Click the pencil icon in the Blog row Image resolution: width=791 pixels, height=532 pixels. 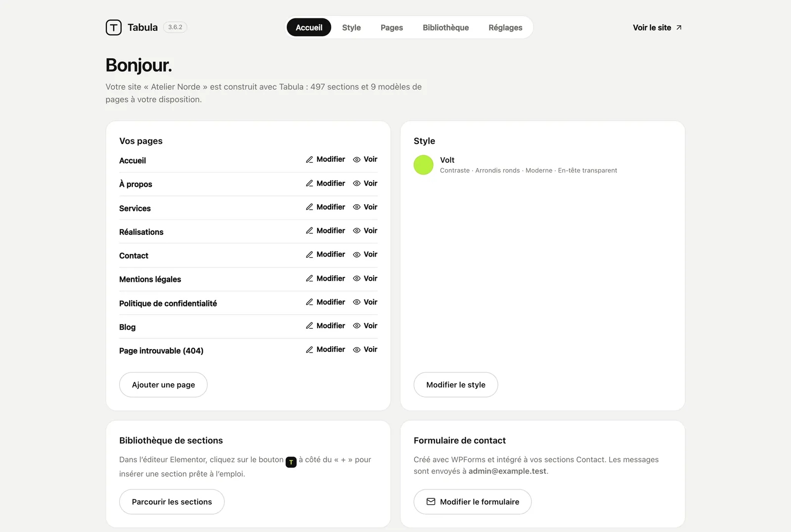coord(309,326)
